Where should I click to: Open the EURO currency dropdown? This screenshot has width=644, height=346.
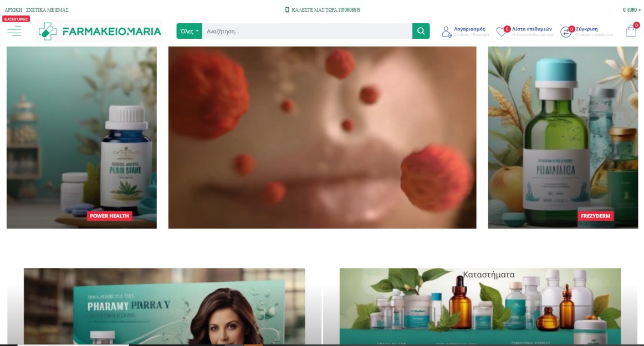coord(631,10)
